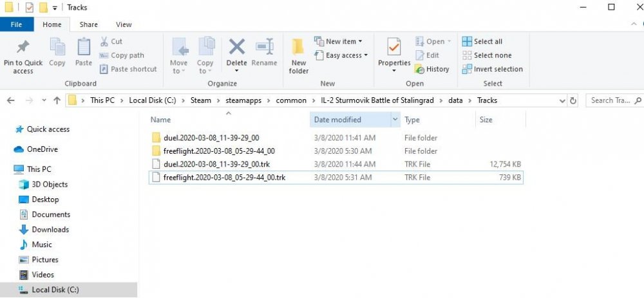This screenshot has width=644, height=298.
Task: Sort files by Date modified
Action: point(337,120)
